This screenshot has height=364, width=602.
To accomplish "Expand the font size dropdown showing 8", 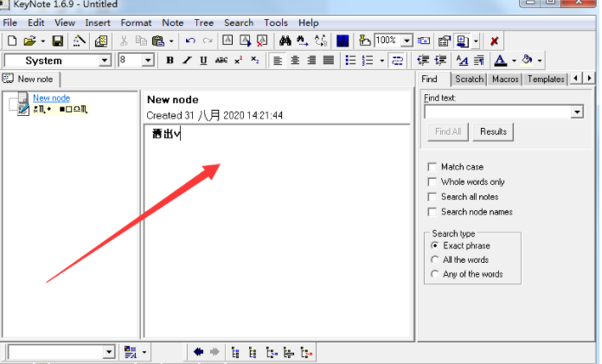I will click(x=148, y=61).
